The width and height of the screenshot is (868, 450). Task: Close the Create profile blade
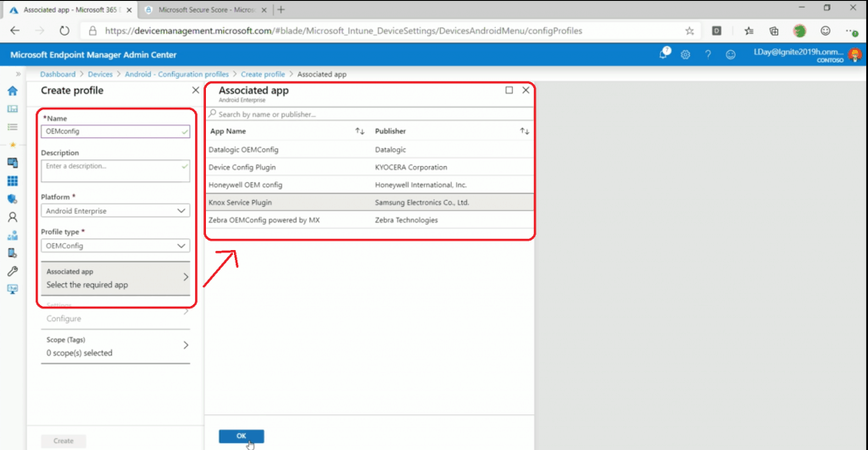click(196, 90)
